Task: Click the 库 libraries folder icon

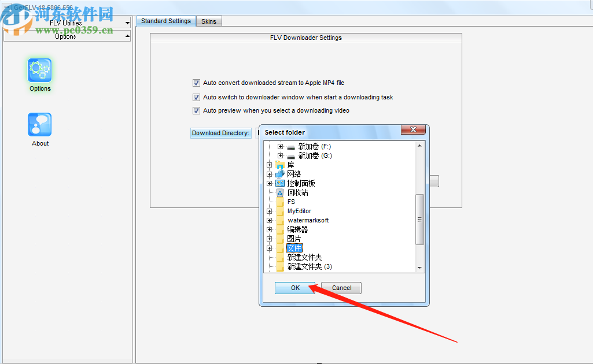Action: click(280, 165)
